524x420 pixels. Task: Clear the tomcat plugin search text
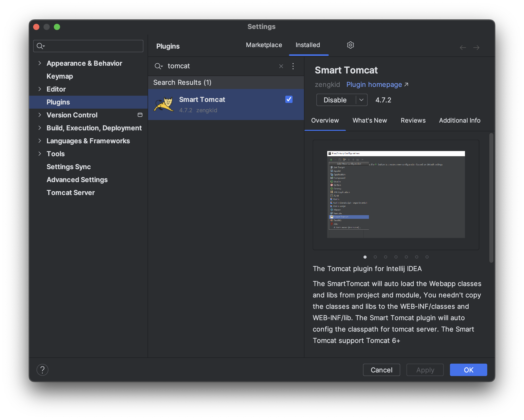pyautogui.click(x=281, y=66)
